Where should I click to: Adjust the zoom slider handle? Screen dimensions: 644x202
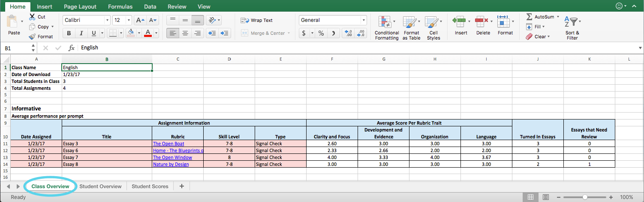point(585,197)
